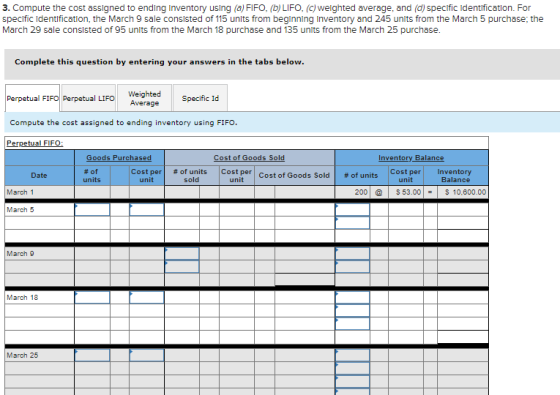This screenshot has height=395, width=560.
Task: Click March 9 first inventory units field
Action: coord(352,254)
